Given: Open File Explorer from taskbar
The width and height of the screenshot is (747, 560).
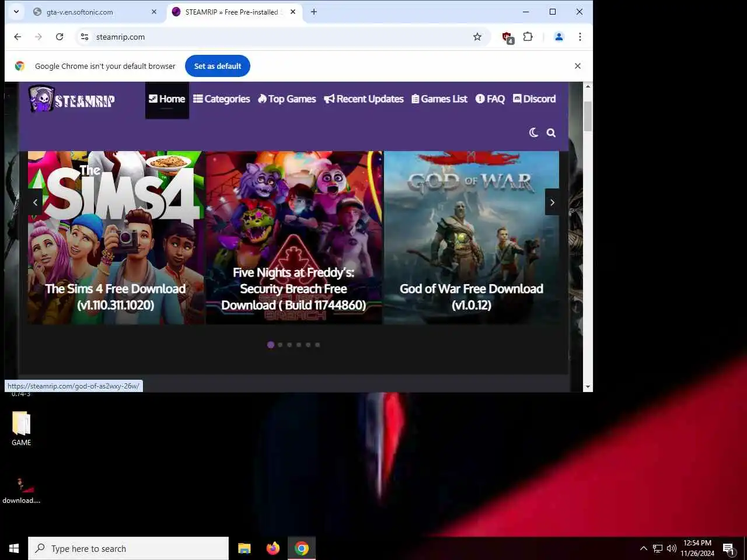Looking at the screenshot, I should (245, 548).
